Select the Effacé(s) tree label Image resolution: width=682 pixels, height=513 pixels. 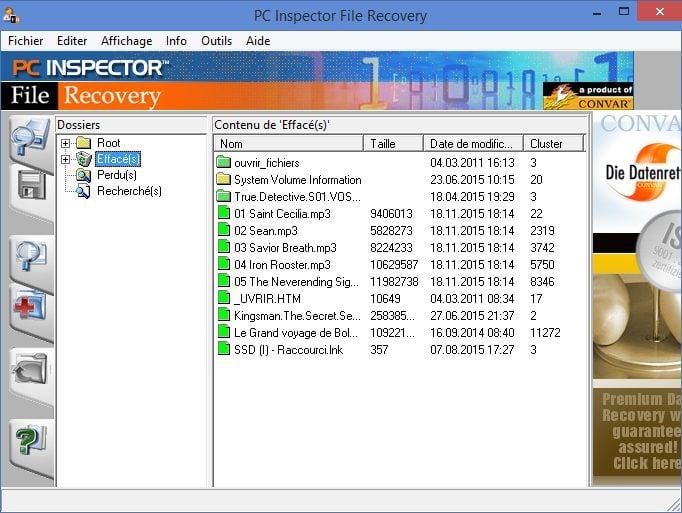[x=118, y=159]
